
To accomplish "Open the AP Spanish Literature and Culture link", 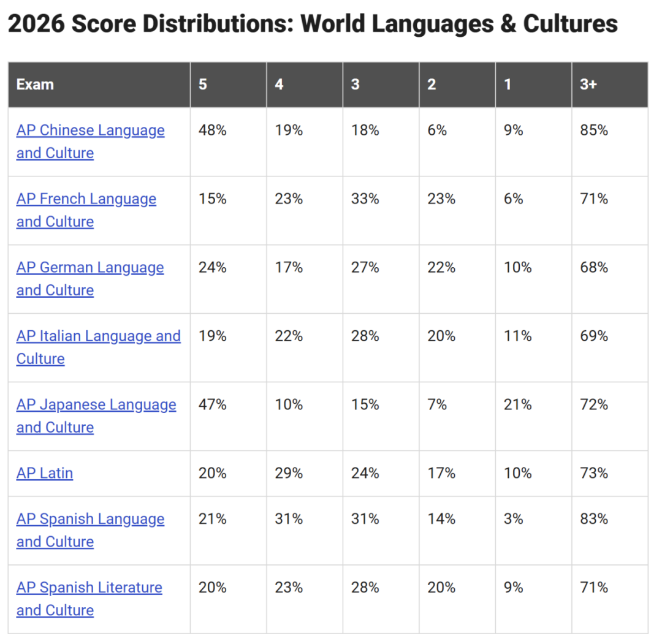I will pos(89,599).
